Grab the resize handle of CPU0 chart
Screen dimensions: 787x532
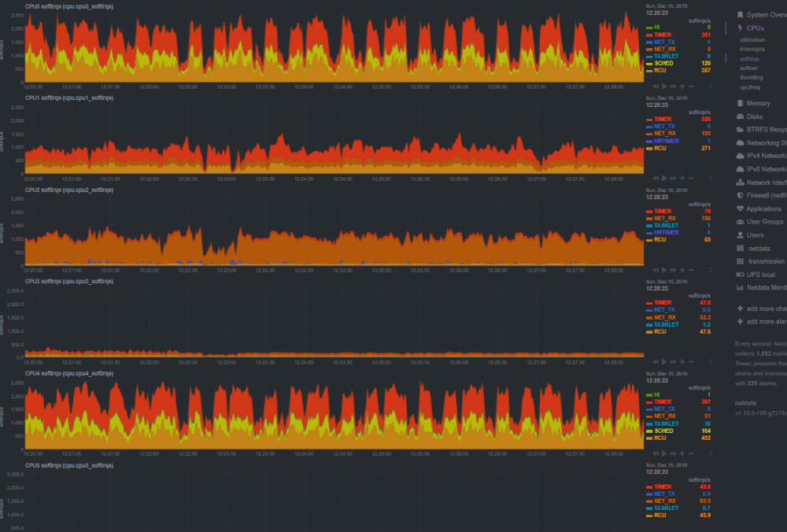point(710,87)
